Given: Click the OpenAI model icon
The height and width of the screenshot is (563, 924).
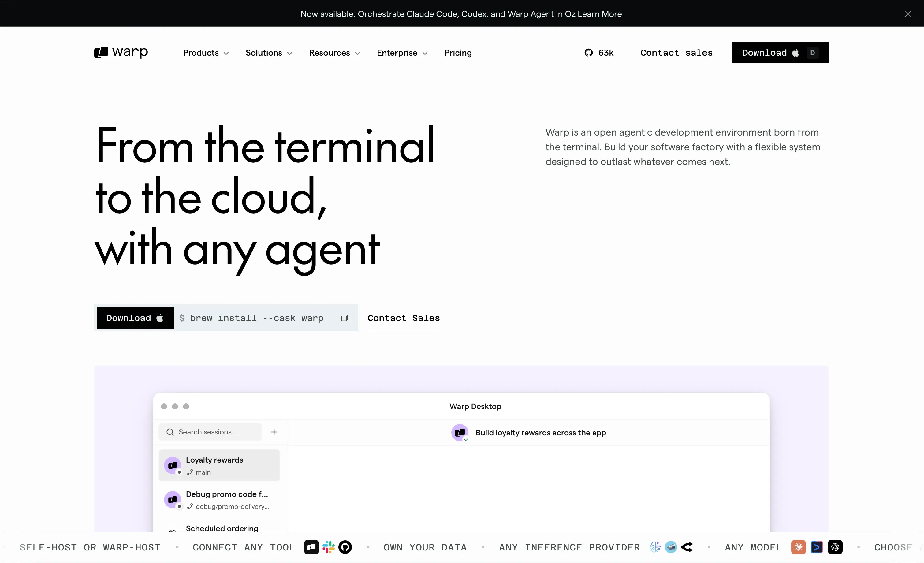Looking at the screenshot, I should click(835, 547).
